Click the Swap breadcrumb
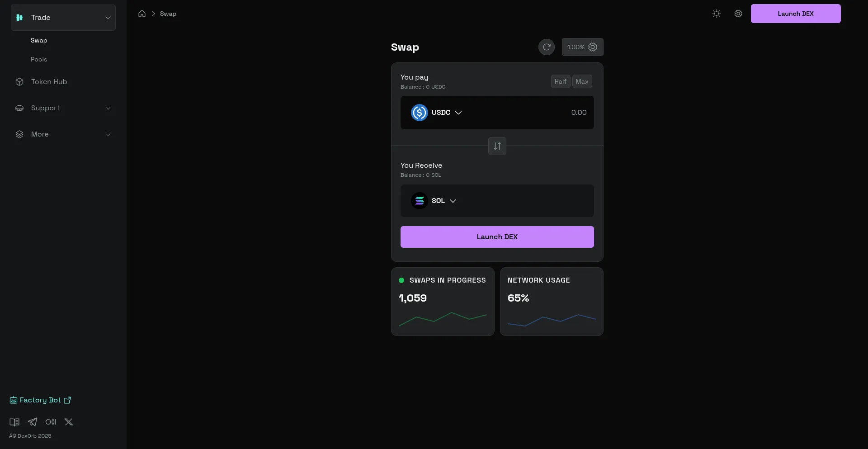Screen dimensions: 868x449 click(x=168, y=14)
